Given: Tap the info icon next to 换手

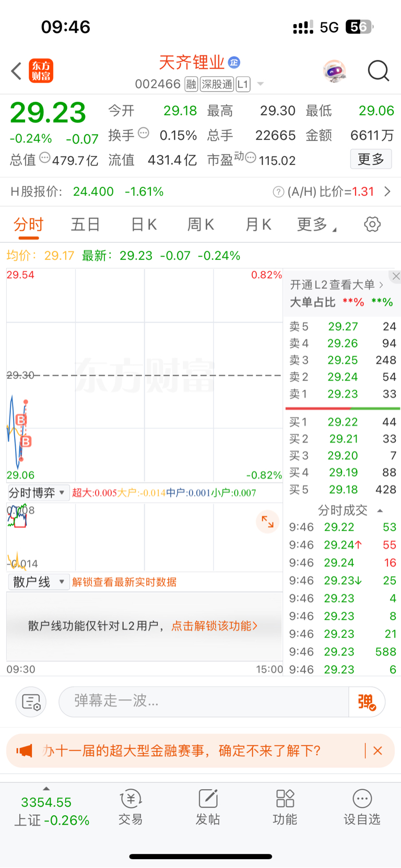Looking at the screenshot, I should tap(144, 133).
